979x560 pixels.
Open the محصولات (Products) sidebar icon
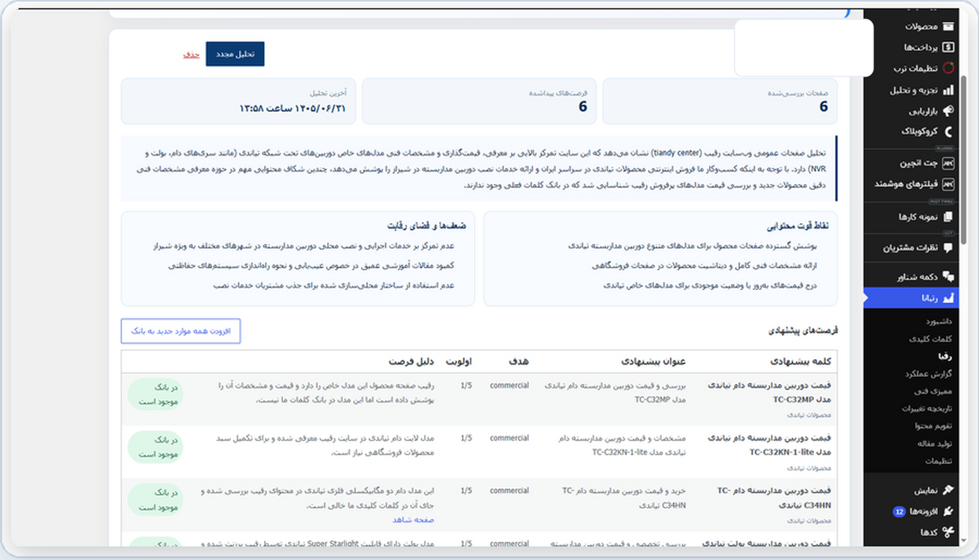(948, 26)
